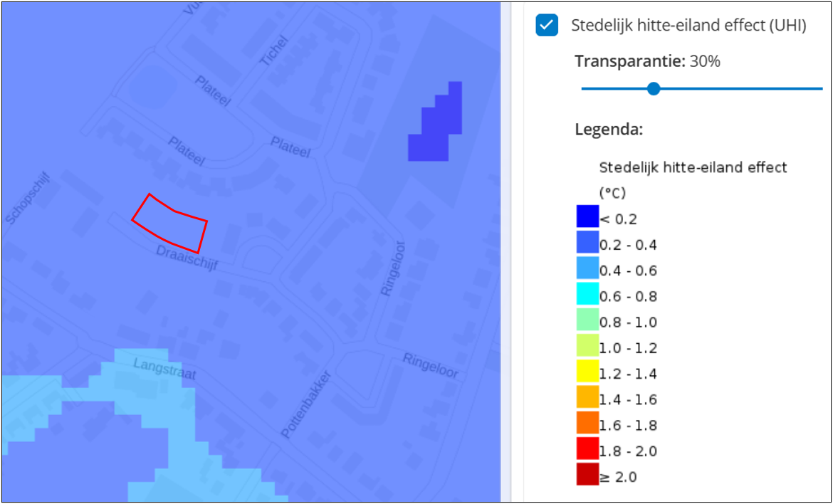Screen dimensions: 833x504
Task: Click the dark red '≥ 2.0' legend swatch
Action: (587, 474)
